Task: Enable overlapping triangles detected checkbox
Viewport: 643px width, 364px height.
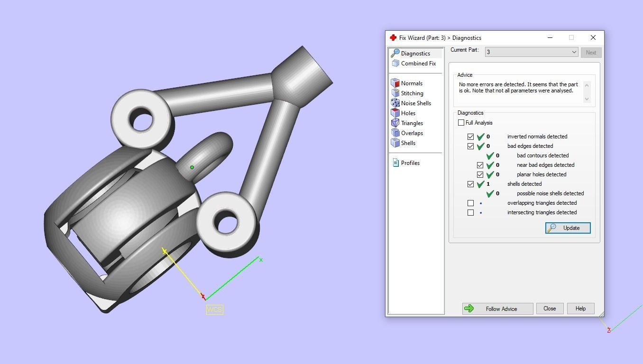Action: (470, 203)
